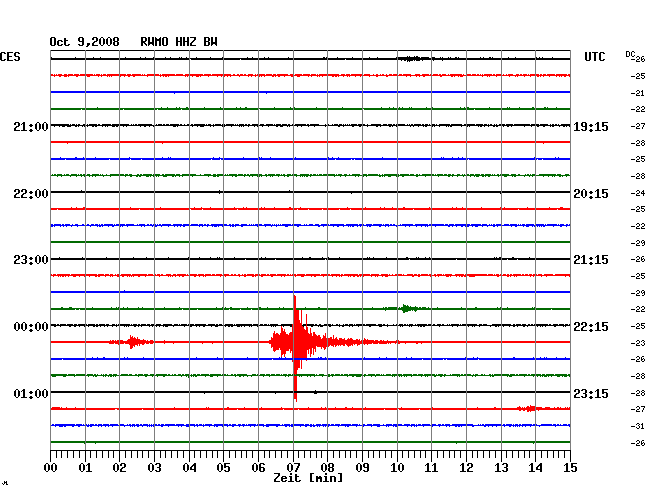Click minute tick label "04" on time axis

tap(189, 467)
